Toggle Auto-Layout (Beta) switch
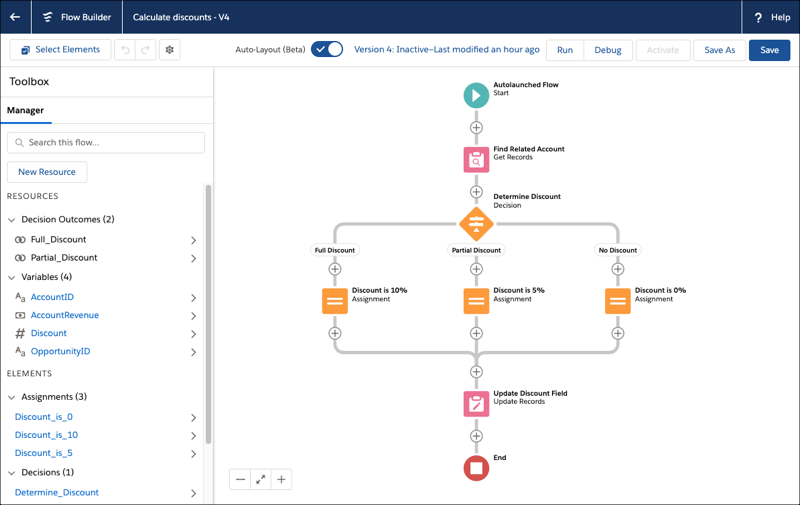Viewport: 800px width, 505px height. tap(327, 49)
